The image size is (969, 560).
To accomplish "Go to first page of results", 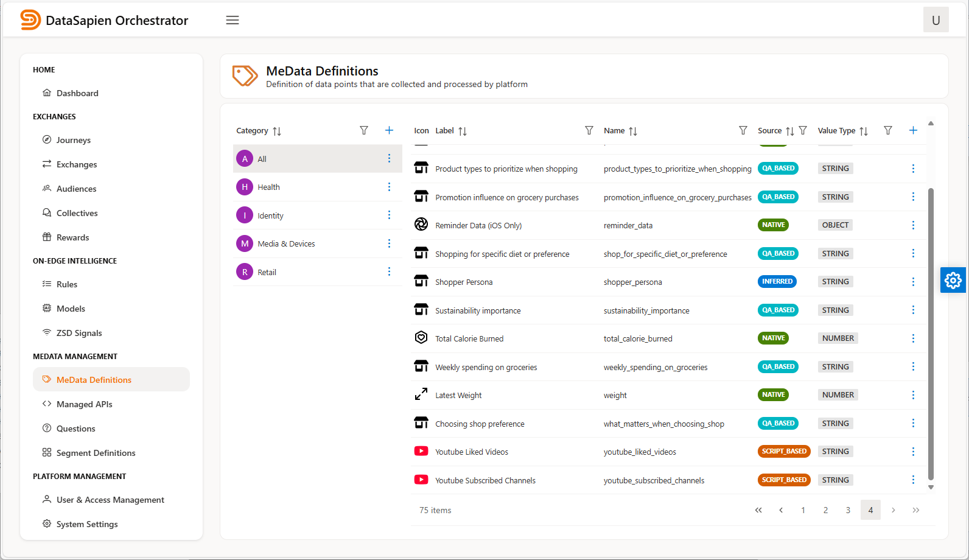I will click(758, 510).
